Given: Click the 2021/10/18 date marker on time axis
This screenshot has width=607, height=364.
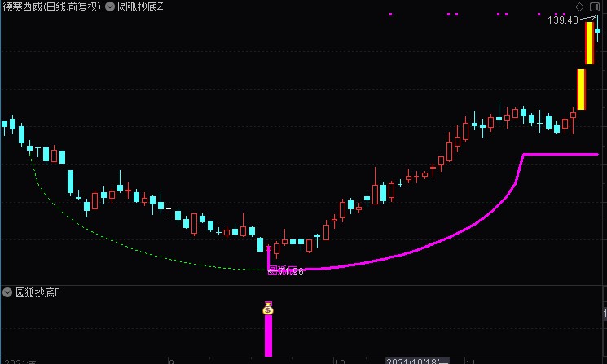Looking at the screenshot, I should point(417,362).
